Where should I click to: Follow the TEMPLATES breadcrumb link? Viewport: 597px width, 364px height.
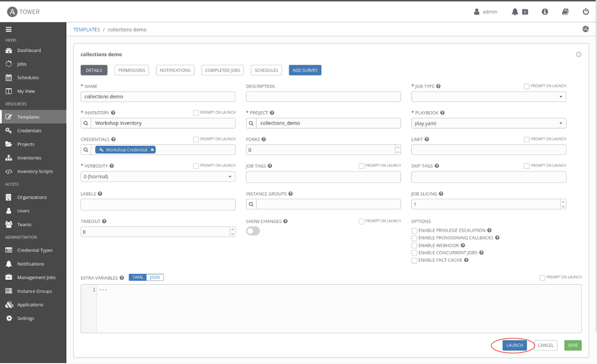point(86,29)
